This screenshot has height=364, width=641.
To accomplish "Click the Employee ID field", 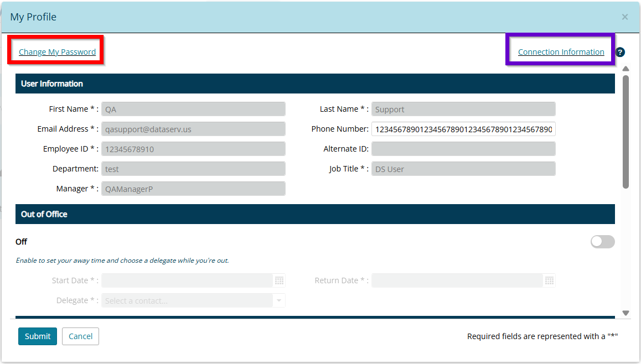I will (193, 149).
